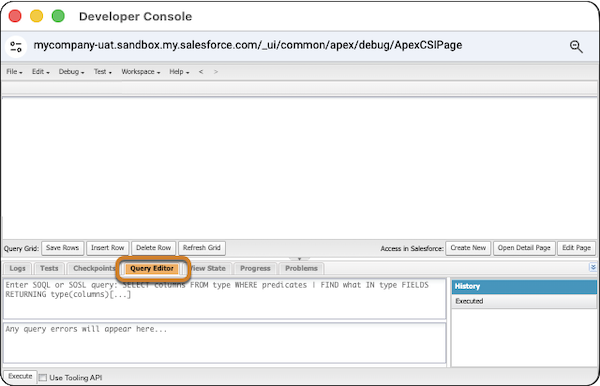Switch to the Progress tab
This screenshot has width=600, height=386.
click(x=255, y=268)
